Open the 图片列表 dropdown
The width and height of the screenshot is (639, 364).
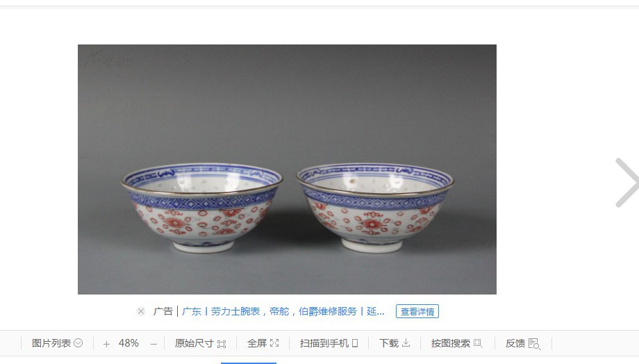57,343
